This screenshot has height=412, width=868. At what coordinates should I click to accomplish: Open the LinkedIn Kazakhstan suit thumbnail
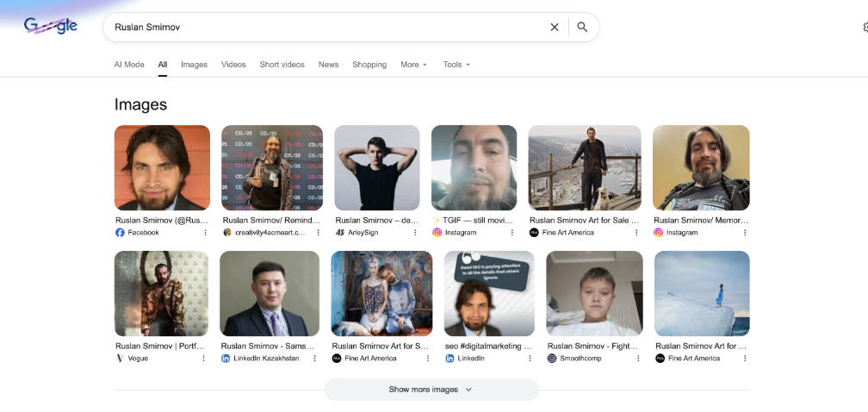click(270, 294)
